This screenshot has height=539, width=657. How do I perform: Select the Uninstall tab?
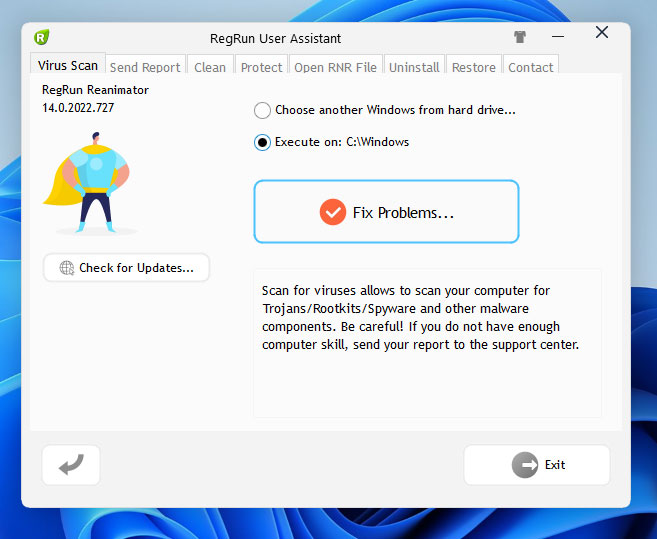click(x=414, y=67)
